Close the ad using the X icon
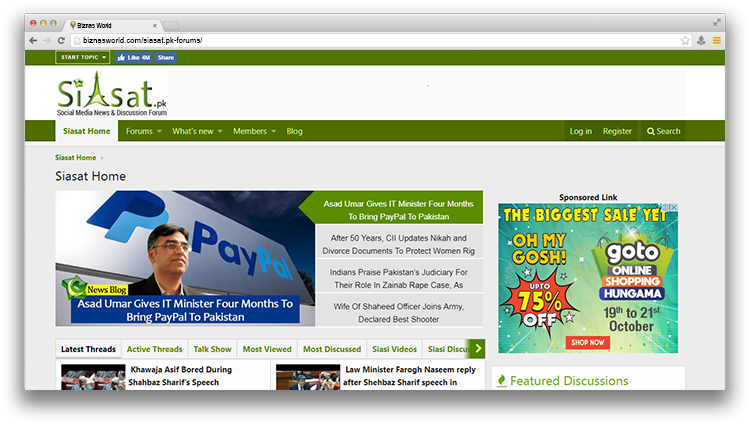This screenshot has height=425, width=750. coord(674,208)
